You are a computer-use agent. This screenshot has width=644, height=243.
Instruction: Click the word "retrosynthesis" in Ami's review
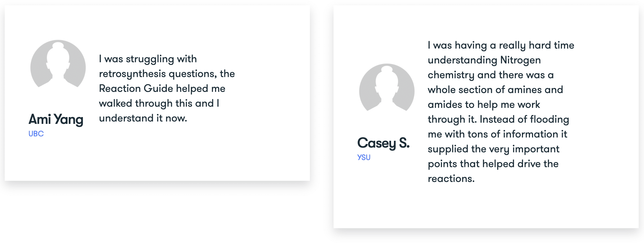[x=132, y=74]
